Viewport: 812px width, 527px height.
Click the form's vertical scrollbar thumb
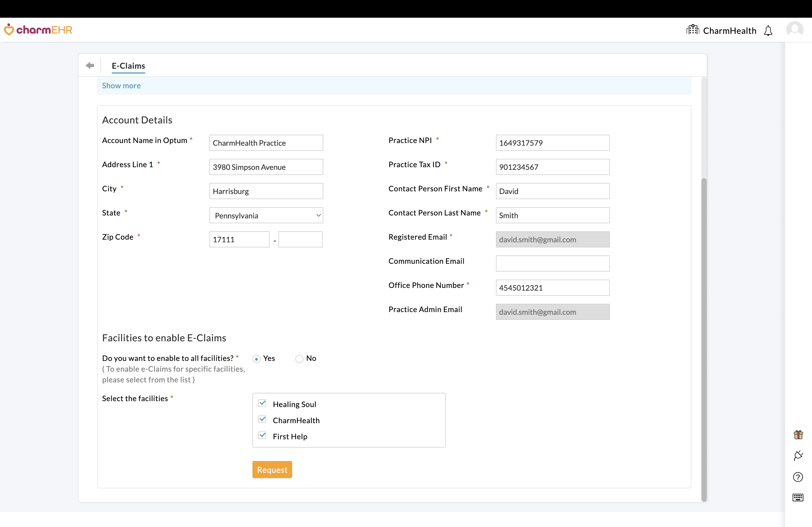point(704,339)
